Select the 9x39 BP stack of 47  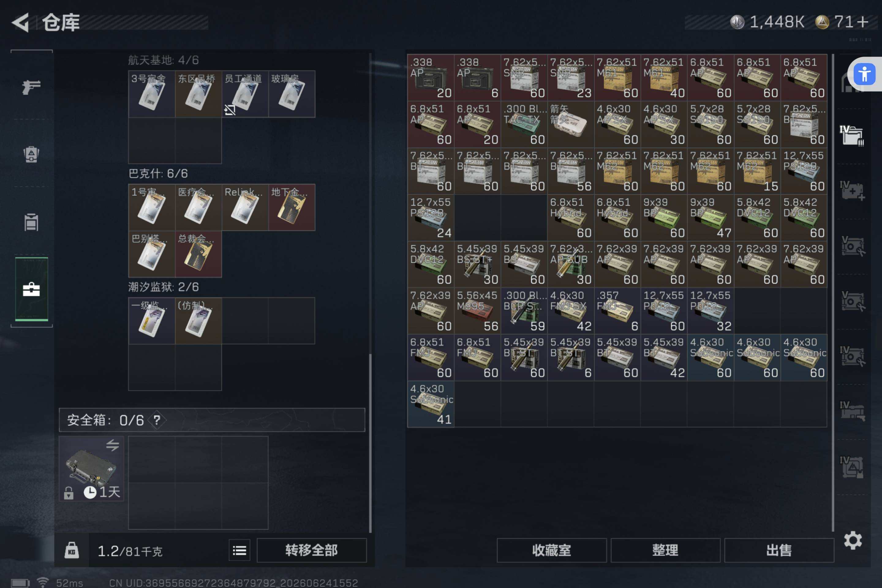[710, 217]
